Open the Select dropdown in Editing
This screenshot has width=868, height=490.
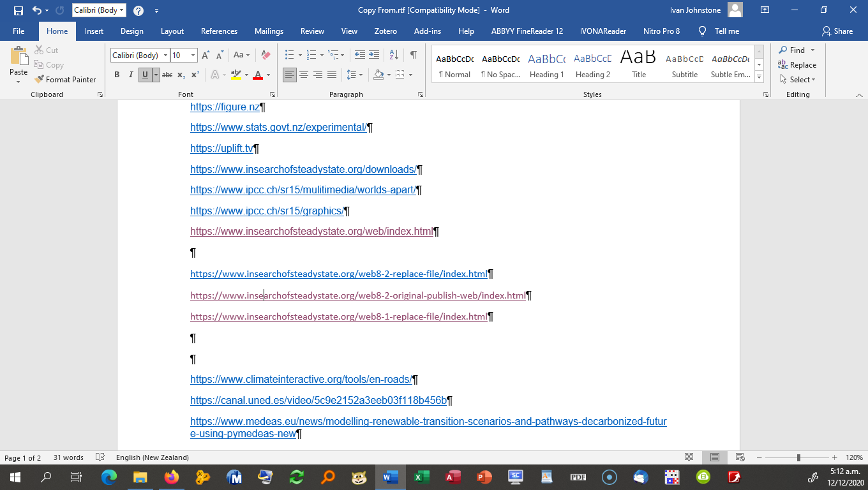[798, 80]
